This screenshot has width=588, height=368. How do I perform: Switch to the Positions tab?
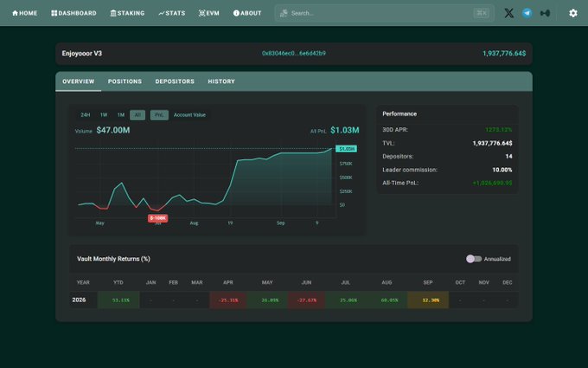125,81
